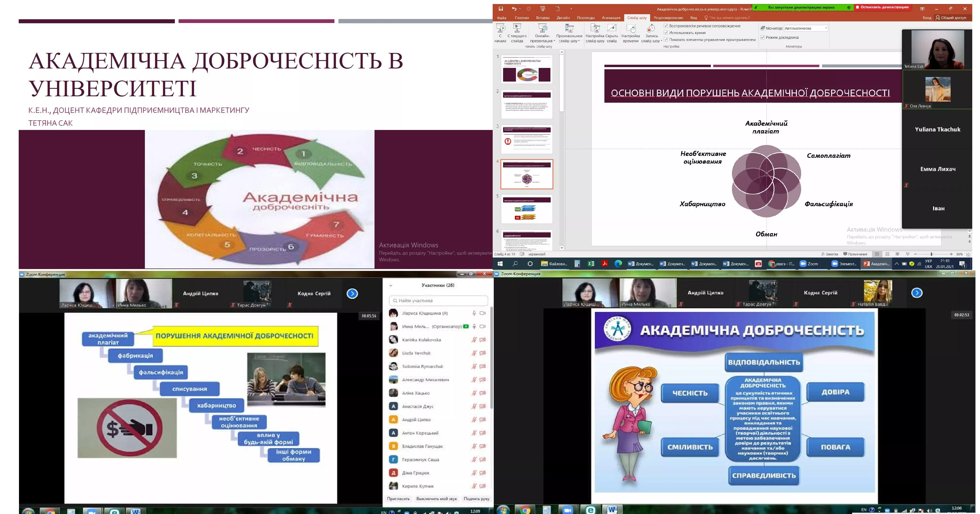Start slideshow from current slide
The width and height of the screenshot is (980, 514).
pyautogui.click(x=517, y=29)
